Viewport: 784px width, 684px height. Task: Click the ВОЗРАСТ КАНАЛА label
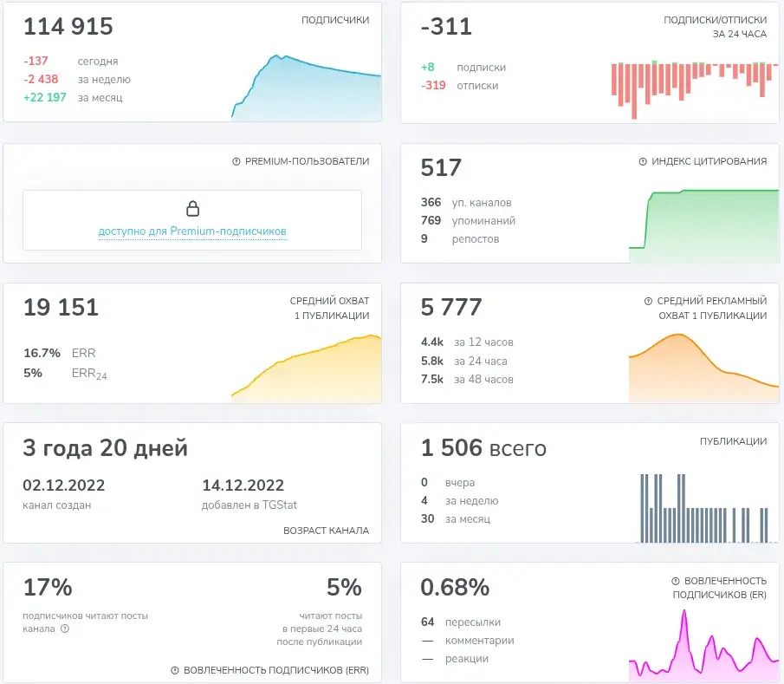[326, 531]
